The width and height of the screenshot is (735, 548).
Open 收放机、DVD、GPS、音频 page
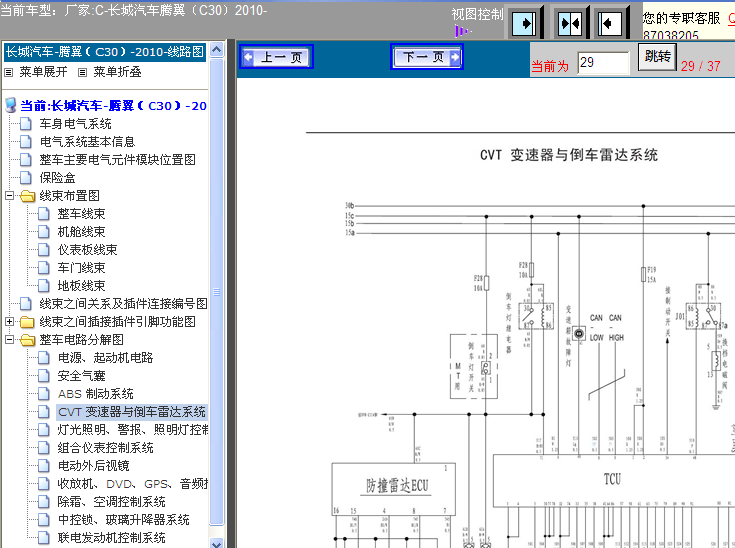[x=133, y=484]
